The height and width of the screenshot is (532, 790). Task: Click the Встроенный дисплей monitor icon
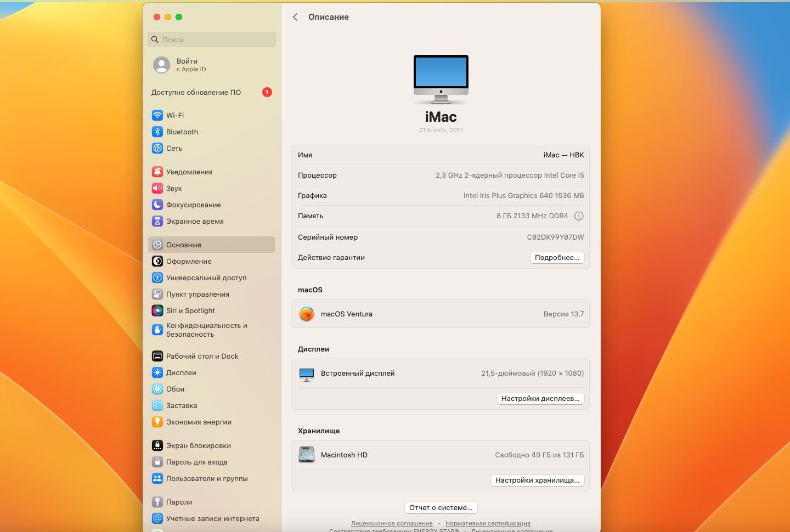click(x=307, y=374)
